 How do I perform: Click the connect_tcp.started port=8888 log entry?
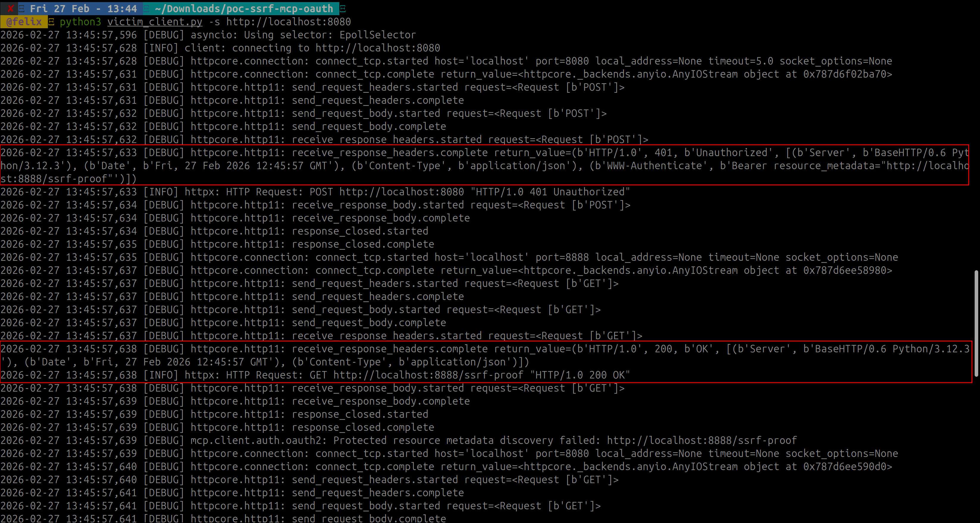(x=449, y=257)
